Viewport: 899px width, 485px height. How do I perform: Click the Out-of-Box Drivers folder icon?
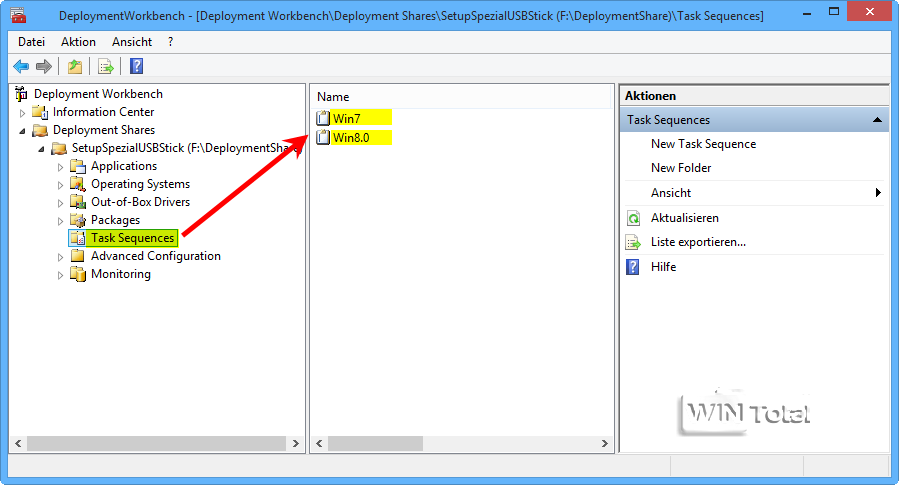77,202
